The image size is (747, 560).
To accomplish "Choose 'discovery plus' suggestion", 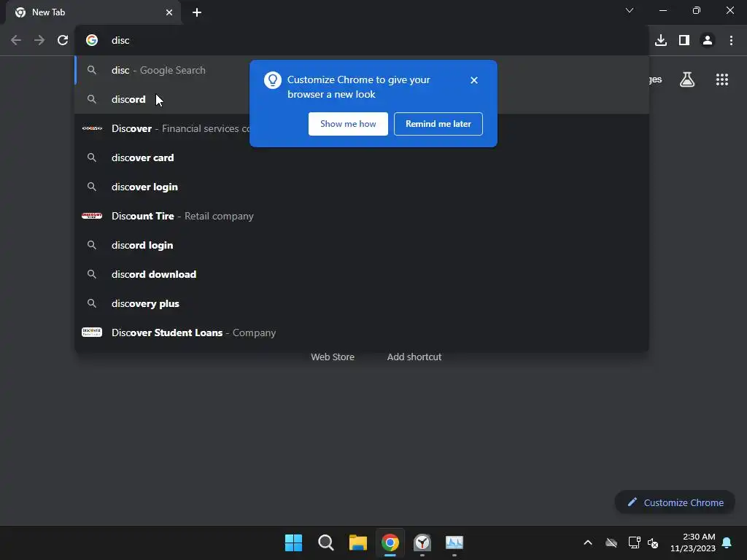I will [362, 303].
